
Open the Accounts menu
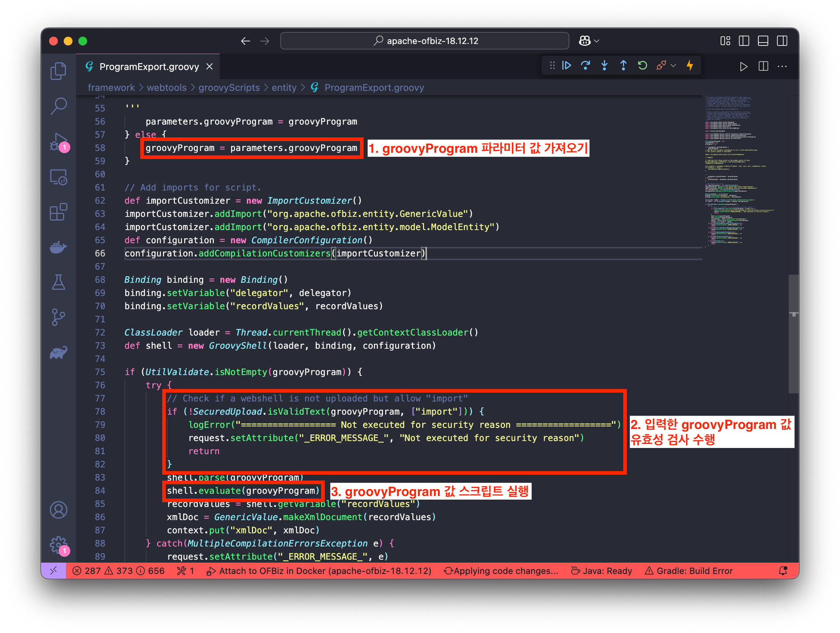(59, 510)
